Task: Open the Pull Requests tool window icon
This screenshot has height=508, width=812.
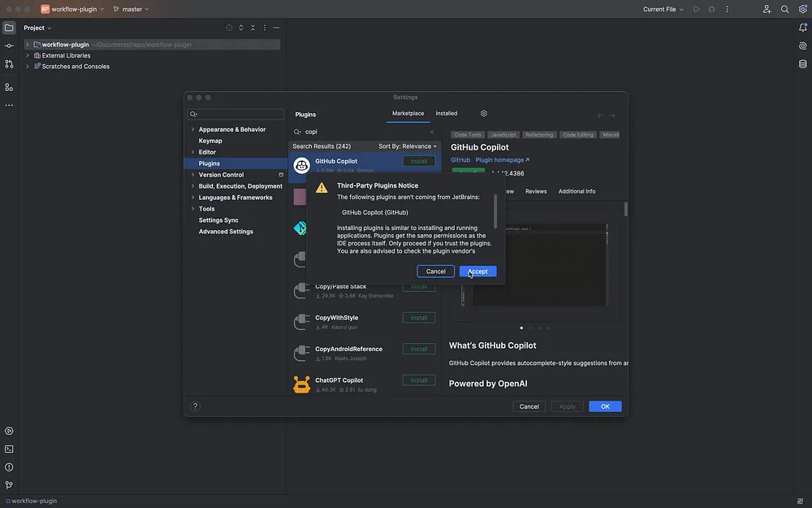Action: 9,64
